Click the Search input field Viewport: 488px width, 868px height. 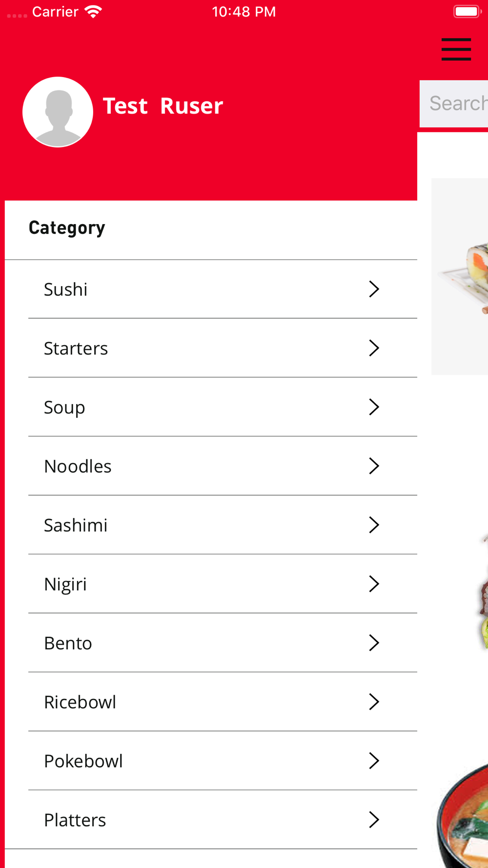pyautogui.click(x=454, y=103)
